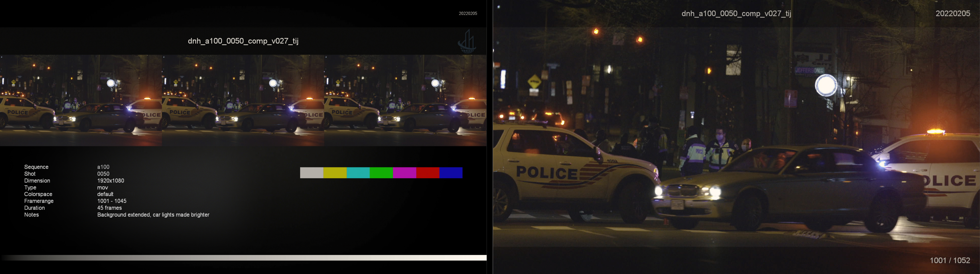Click the orange beacon atop the right police car
The height and width of the screenshot is (274, 980).
click(936, 131)
